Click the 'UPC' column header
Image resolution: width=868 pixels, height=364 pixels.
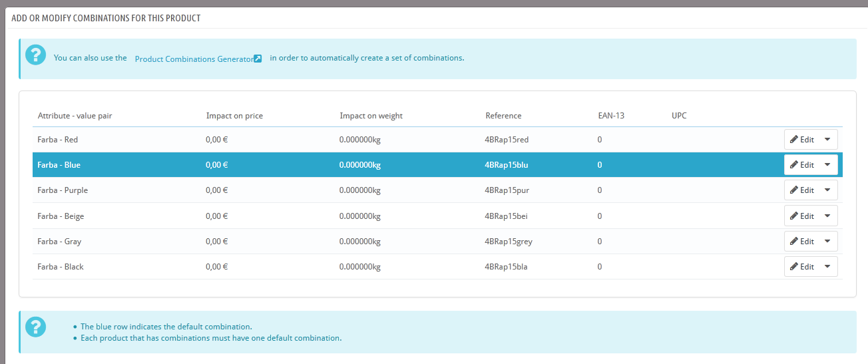pyautogui.click(x=679, y=116)
